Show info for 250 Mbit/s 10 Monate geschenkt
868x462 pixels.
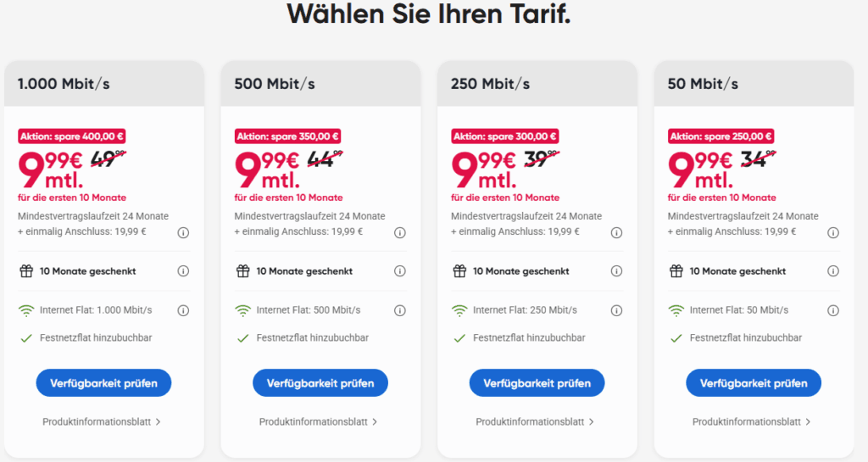pos(616,271)
